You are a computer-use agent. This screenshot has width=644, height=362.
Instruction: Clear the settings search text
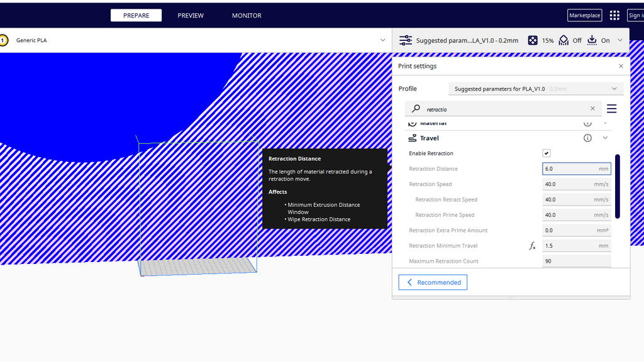592,109
